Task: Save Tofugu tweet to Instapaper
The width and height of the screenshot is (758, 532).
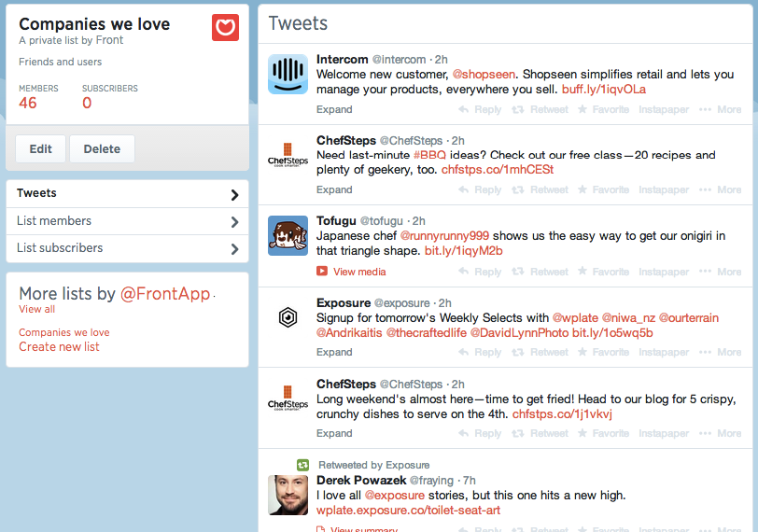Action: [x=664, y=272]
